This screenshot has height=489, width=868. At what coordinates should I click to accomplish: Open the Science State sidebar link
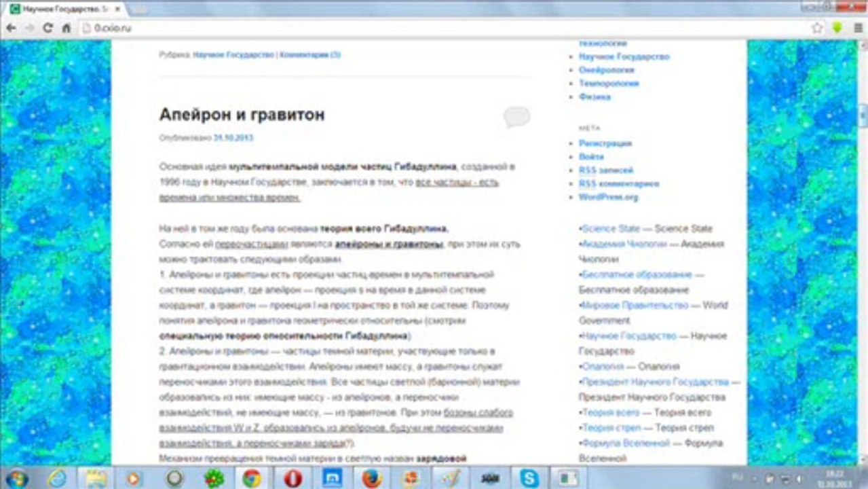tap(611, 229)
